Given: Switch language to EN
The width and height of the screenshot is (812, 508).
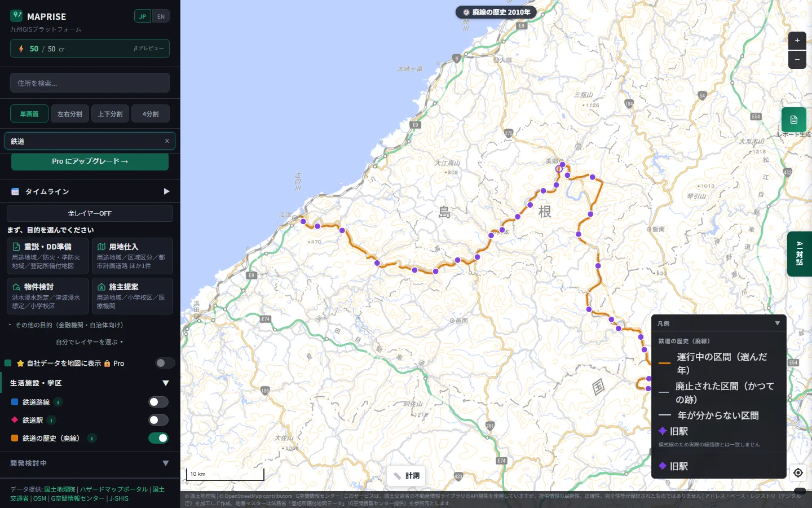Looking at the screenshot, I should (x=161, y=16).
